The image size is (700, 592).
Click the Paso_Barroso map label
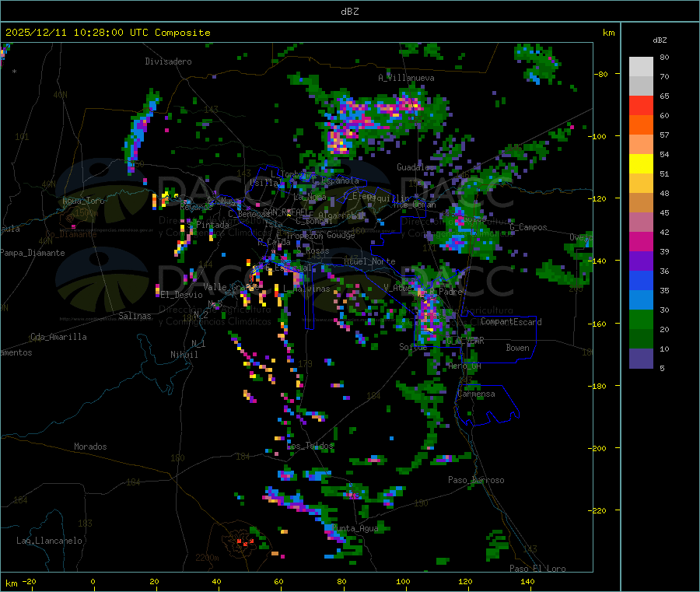[476, 480]
